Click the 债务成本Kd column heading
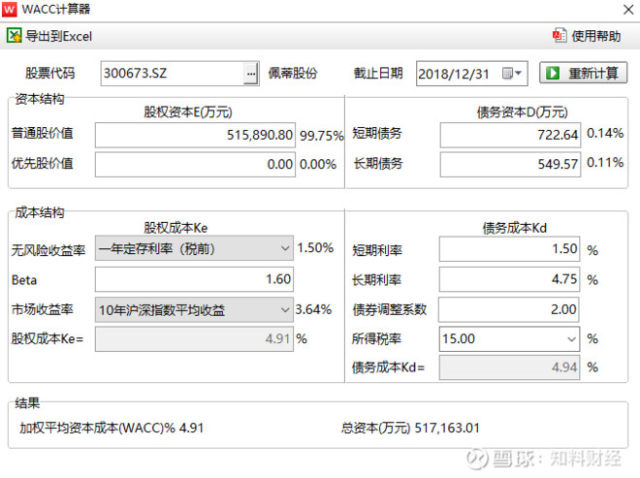Viewport: 640px width, 478px height. [515, 228]
